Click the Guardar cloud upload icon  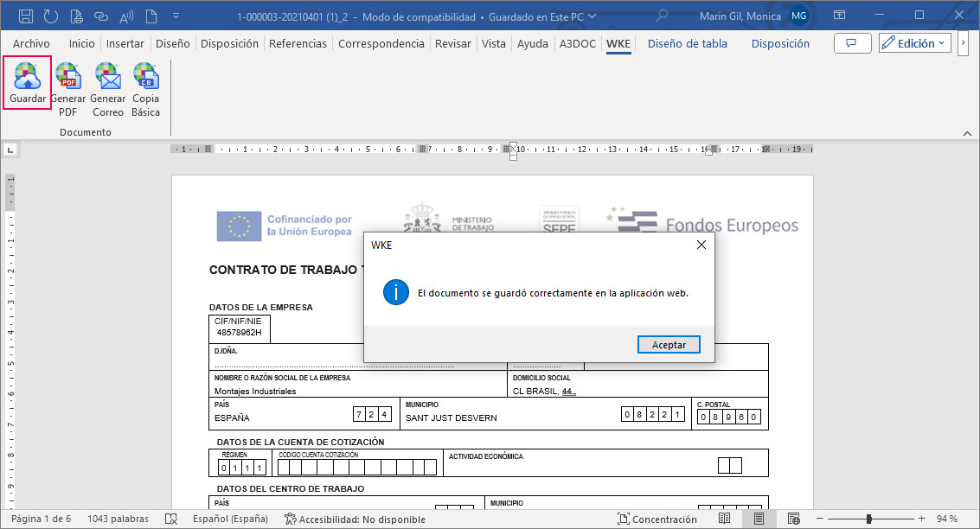click(x=28, y=76)
